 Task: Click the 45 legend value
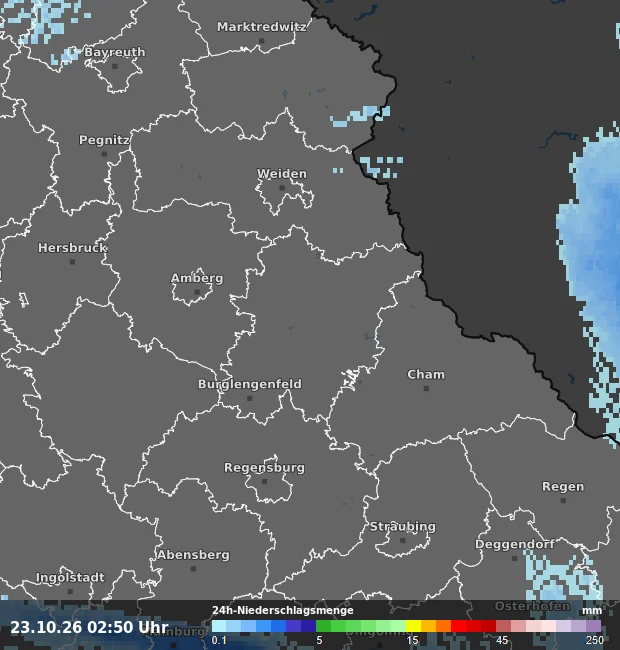(x=502, y=640)
